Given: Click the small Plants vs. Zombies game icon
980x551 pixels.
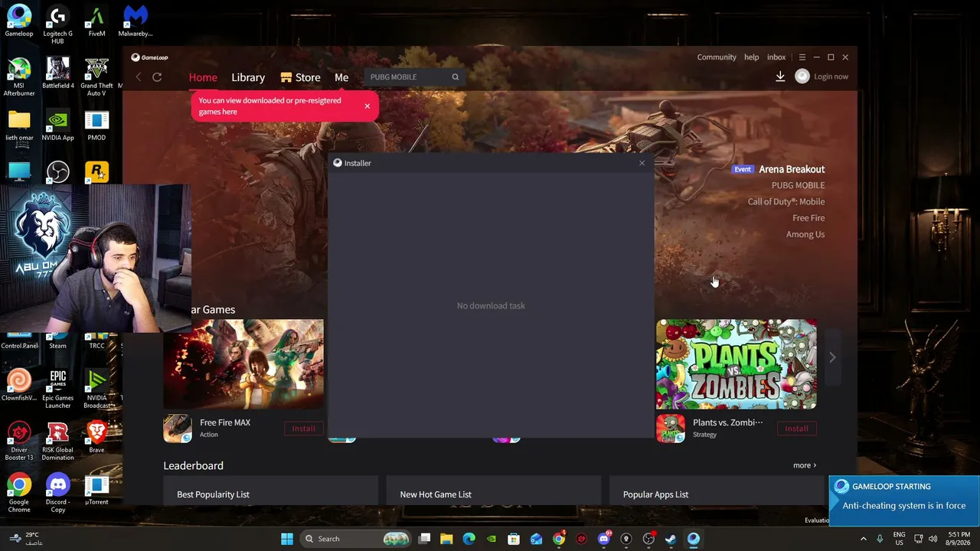Looking at the screenshot, I should (x=671, y=429).
